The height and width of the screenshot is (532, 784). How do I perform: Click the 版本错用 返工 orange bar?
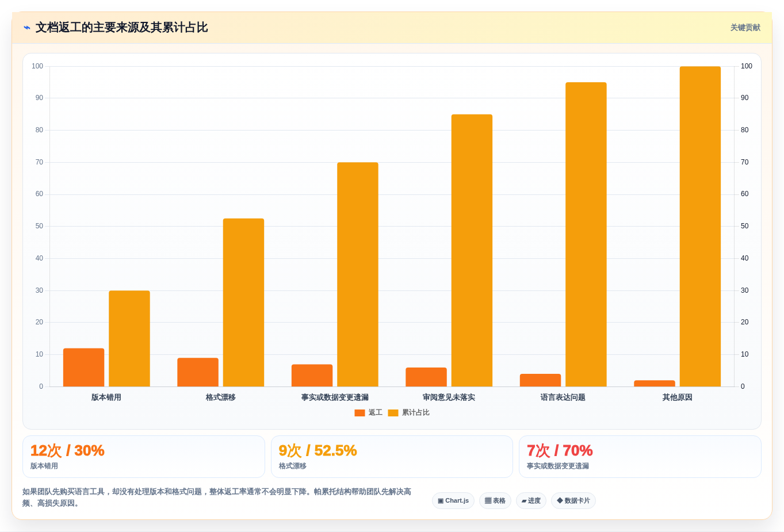[84, 368]
